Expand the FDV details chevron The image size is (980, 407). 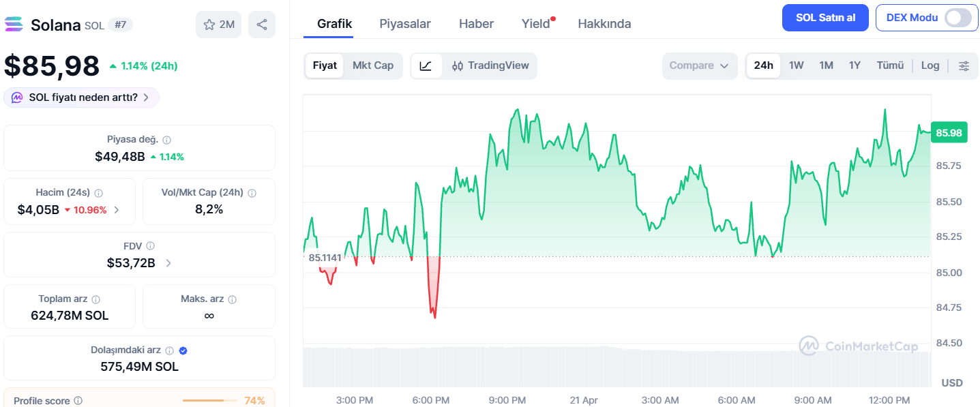click(168, 262)
